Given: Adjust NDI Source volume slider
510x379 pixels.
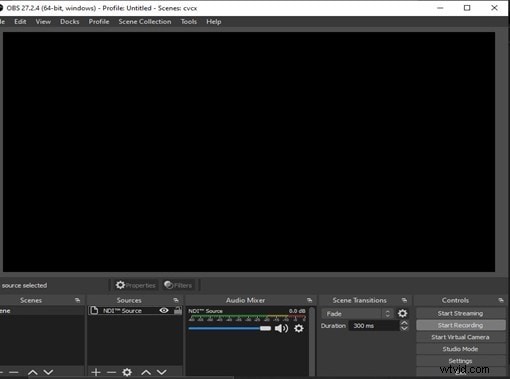Looking at the screenshot, I should point(230,329).
